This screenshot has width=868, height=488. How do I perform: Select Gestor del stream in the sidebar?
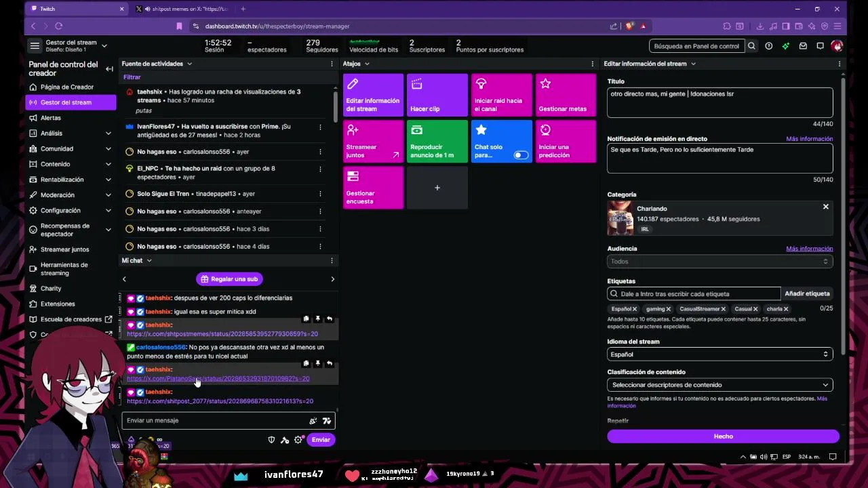pos(71,102)
